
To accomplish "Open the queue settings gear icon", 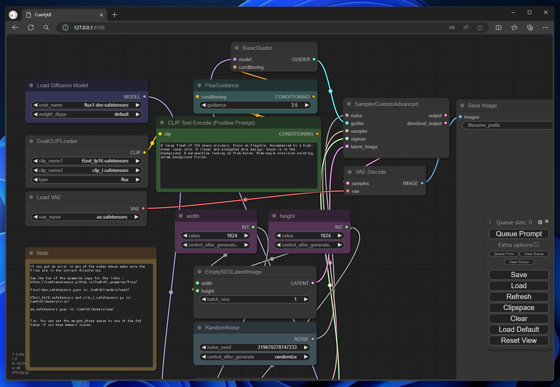I will click(x=540, y=222).
